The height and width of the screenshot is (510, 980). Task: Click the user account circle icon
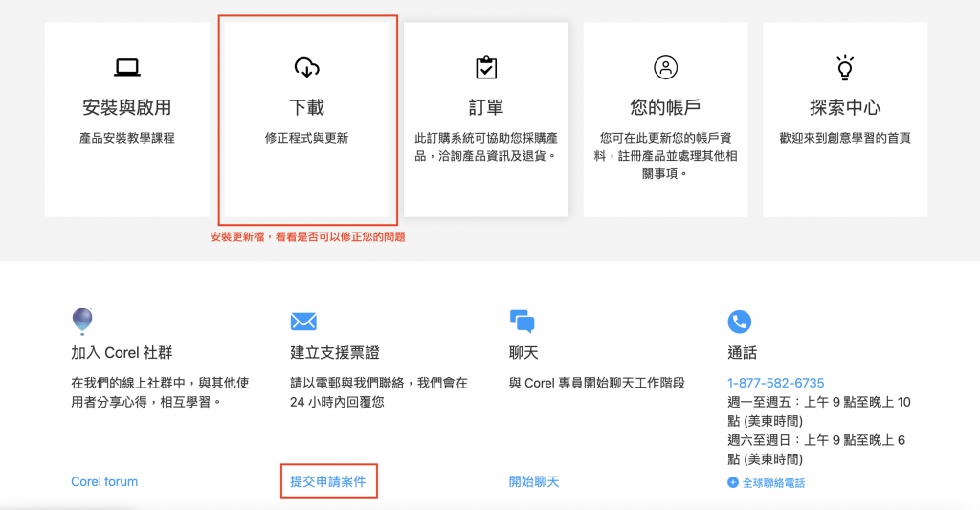[x=666, y=68]
